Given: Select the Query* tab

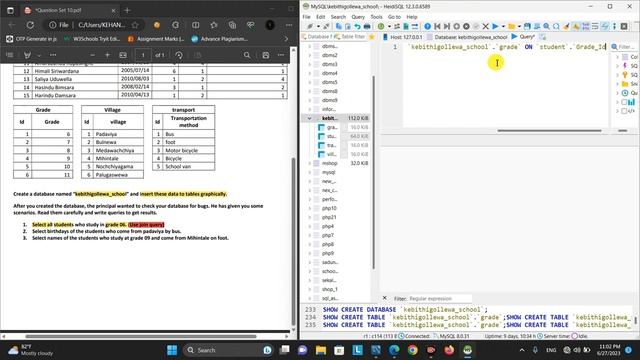Looking at the screenshot, I should coord(523,37).
